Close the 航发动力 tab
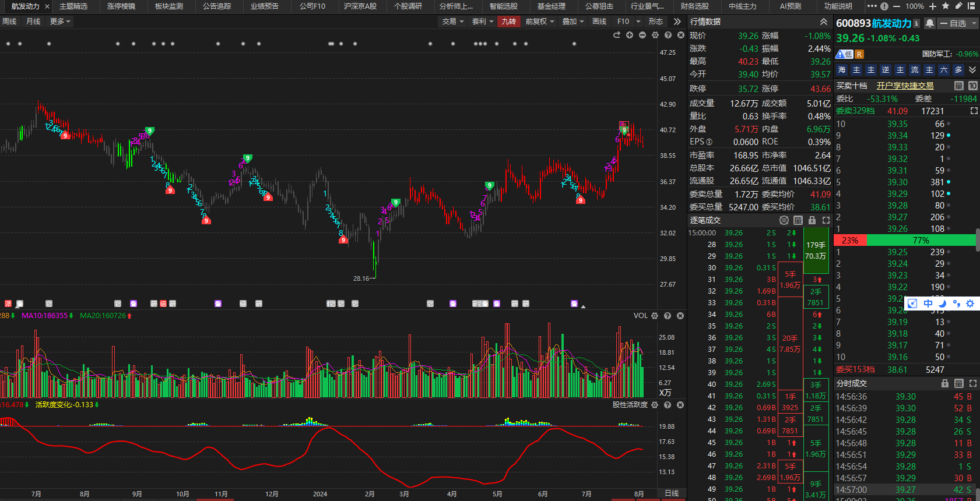This screenshot has width=980, height=501. pos(47,6)
